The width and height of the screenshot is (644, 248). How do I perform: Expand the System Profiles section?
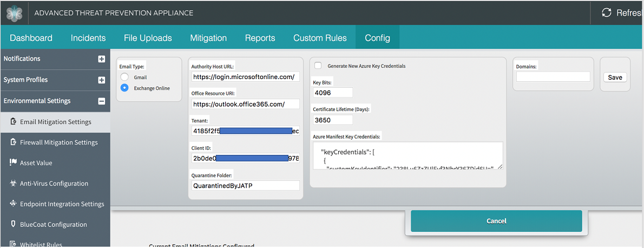coord(101,80)
